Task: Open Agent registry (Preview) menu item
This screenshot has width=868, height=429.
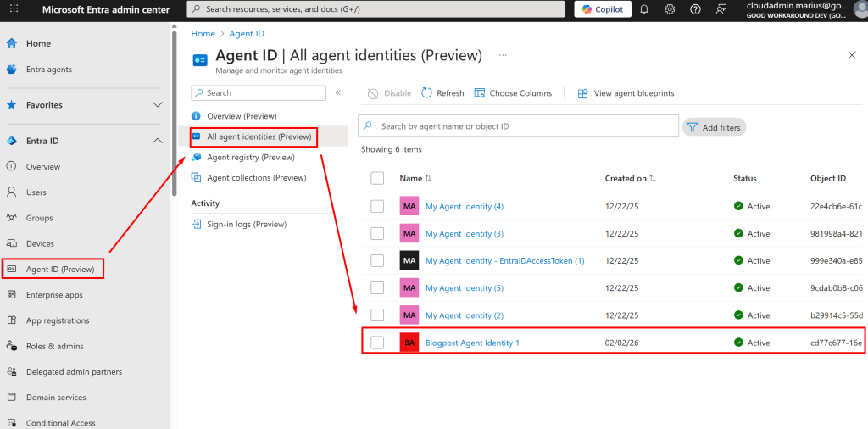Action: (250, 157)
